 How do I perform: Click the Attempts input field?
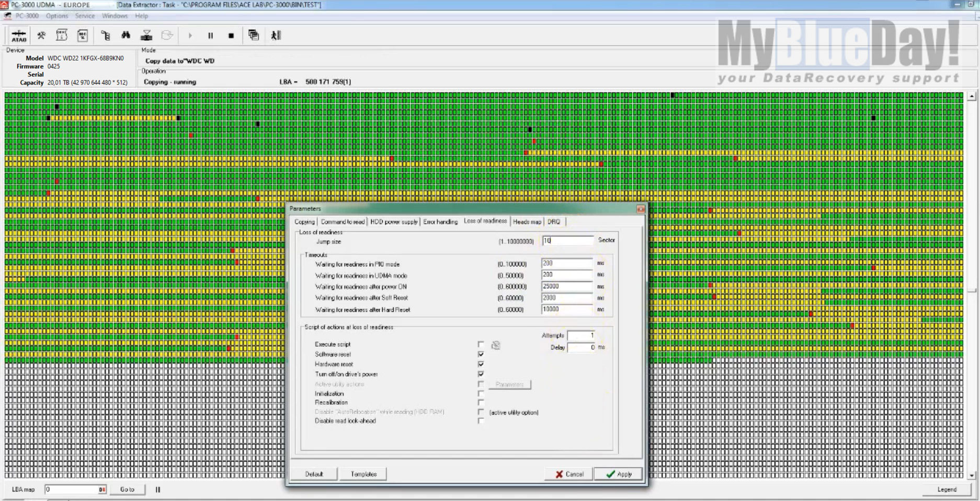(581, 335)
